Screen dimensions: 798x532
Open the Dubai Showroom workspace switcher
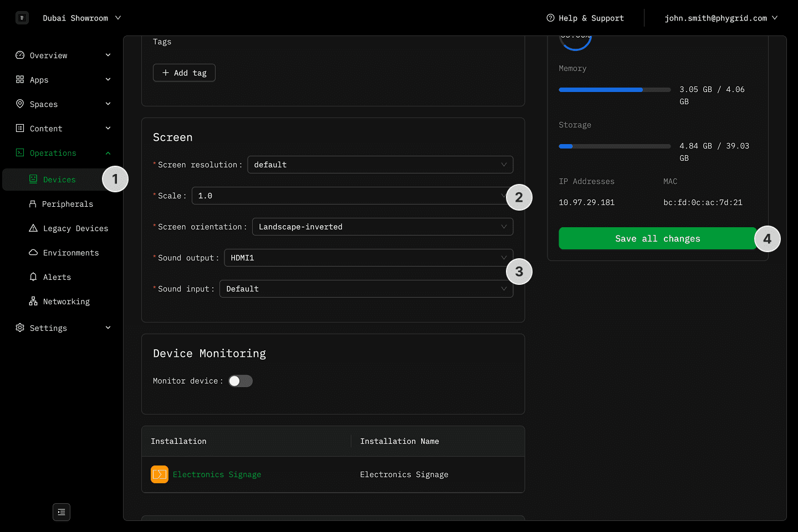[x=82, y=18]
